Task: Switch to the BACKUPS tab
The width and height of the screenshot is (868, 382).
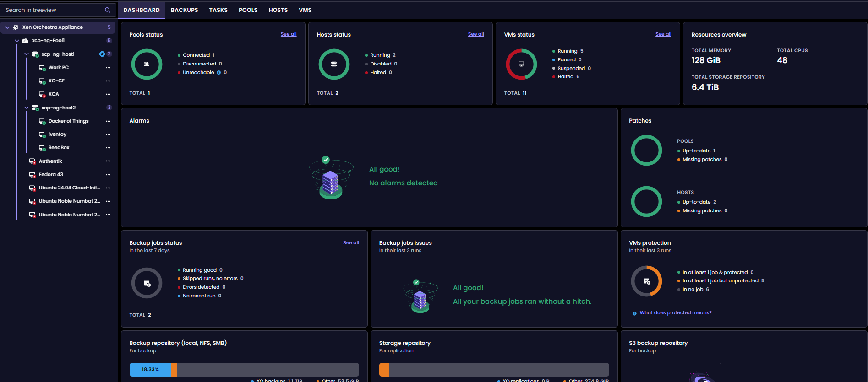Action: [x=184, y=10]
